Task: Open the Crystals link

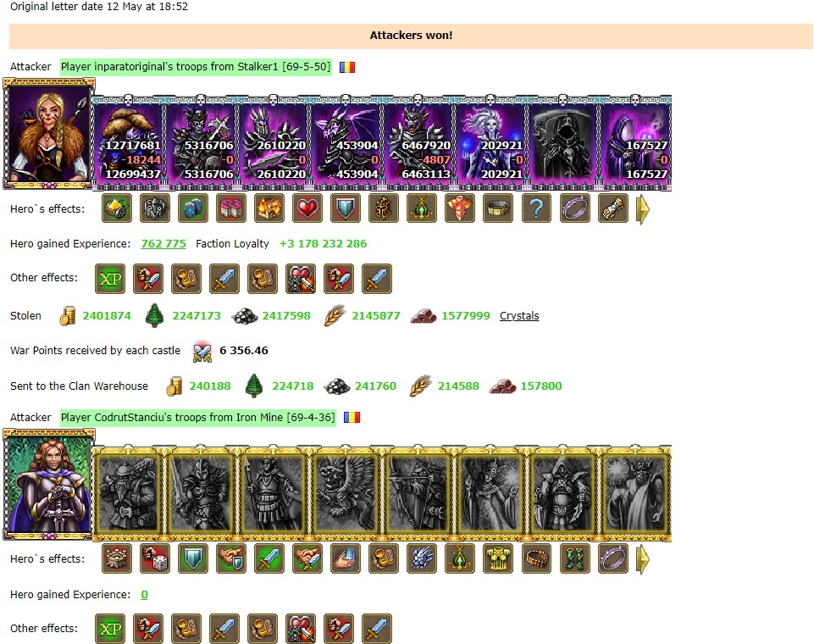Action: point(519,316)
